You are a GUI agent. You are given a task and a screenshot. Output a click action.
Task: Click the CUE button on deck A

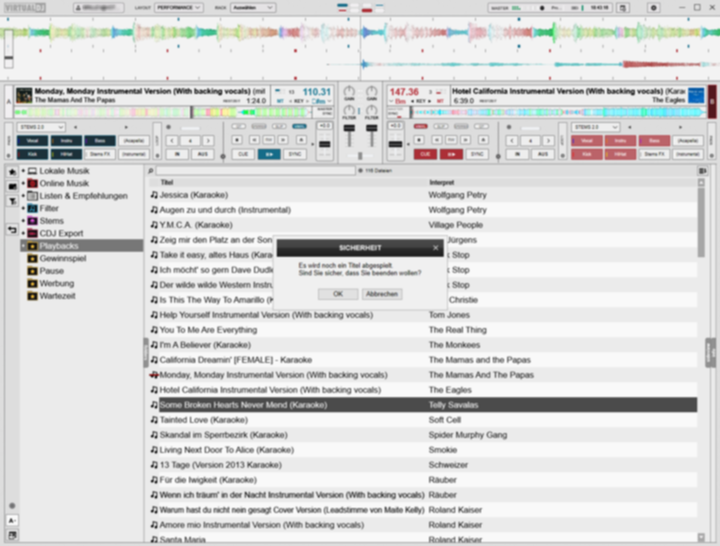pyautogui.click(x=243, y=154)
